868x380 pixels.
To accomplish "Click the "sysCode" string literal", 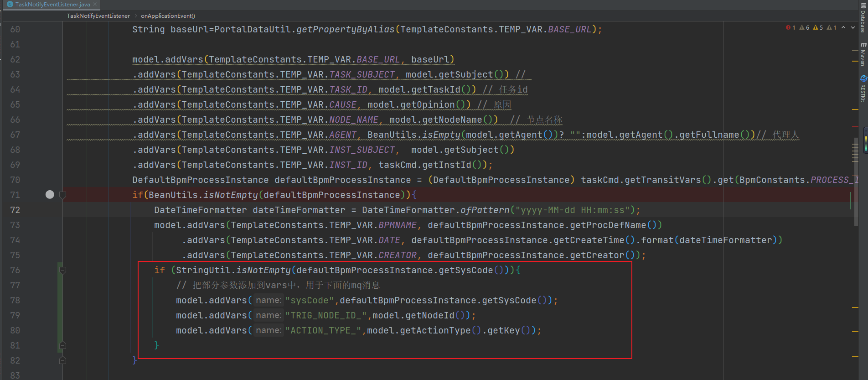I will [310, 301].
